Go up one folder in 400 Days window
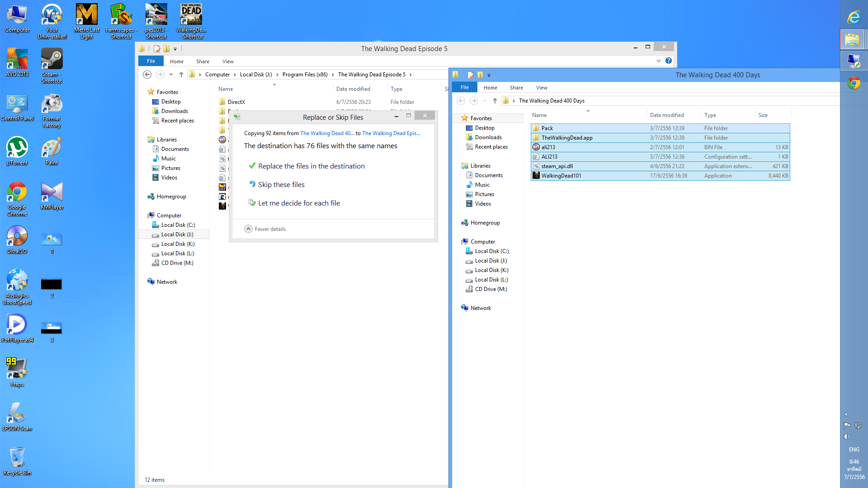 click(495, 101)
